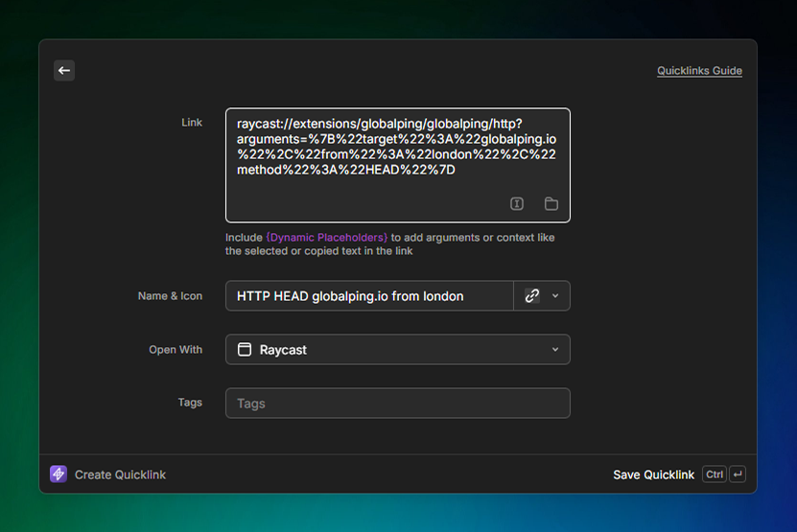The height and width of the screenshot is (532, 797).
Task: Open the Dynamic Placeholders help link
Action: pyautogui.click(x=326, y=238)
